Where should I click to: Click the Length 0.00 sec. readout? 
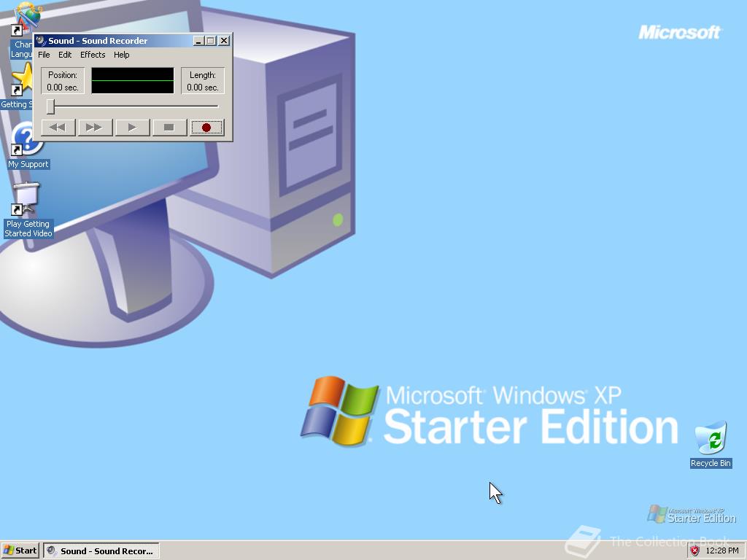coord(203,81)
